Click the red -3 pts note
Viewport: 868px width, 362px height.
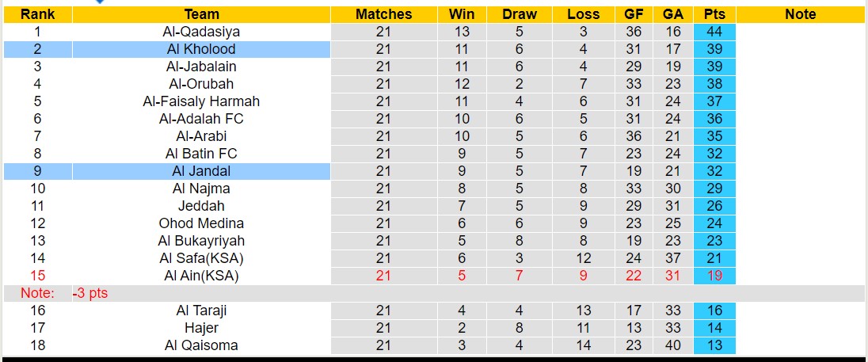[x=89, y=293]
